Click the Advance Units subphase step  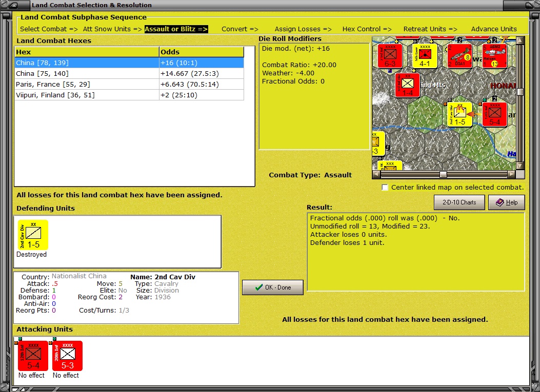point(494,29)
